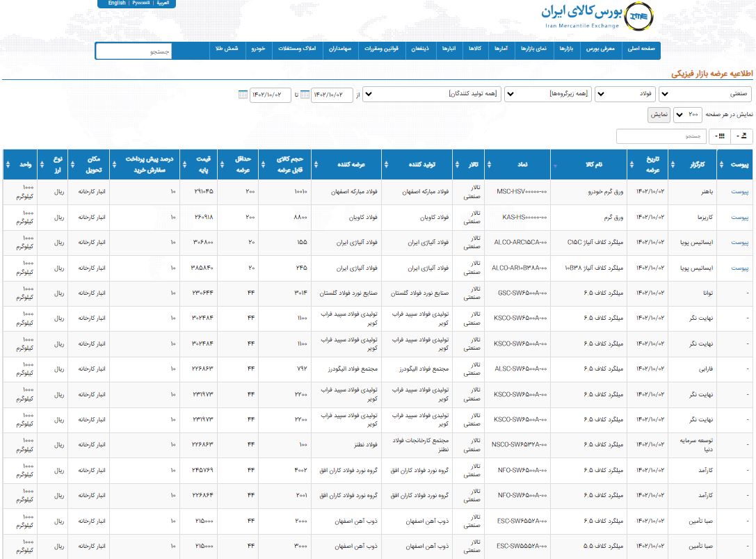Switch site language to English
The height and width of the screenshot is (559, 756).
117,3
